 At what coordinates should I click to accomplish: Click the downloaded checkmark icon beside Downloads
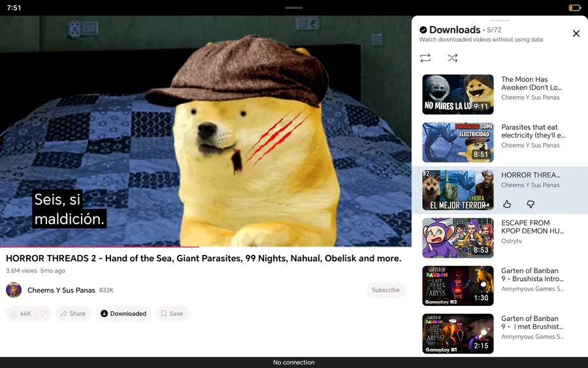[423, 30]
